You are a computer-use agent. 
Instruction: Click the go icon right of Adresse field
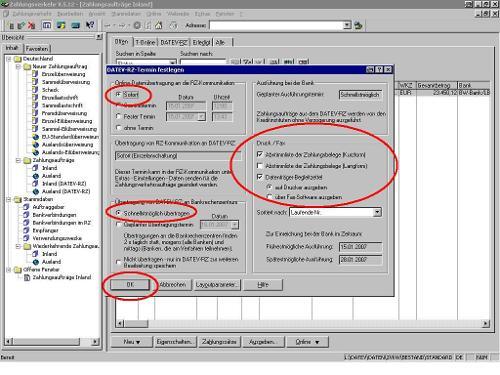click(x=358, y=25)
